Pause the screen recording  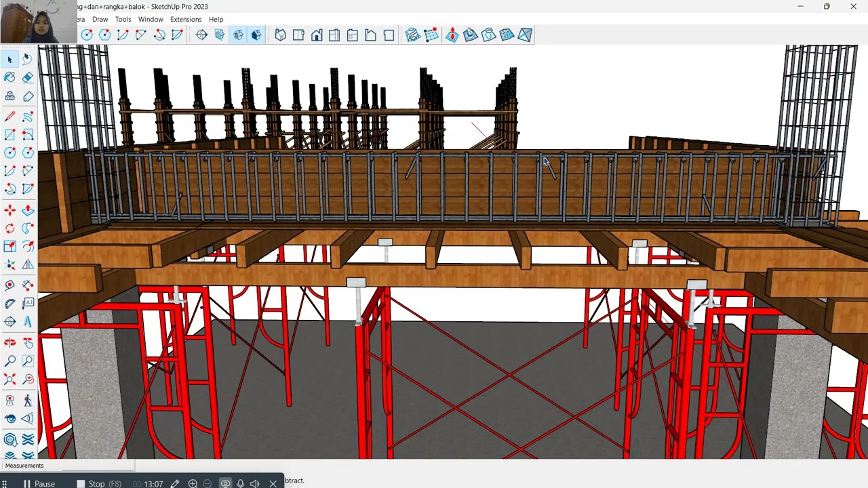39,483
